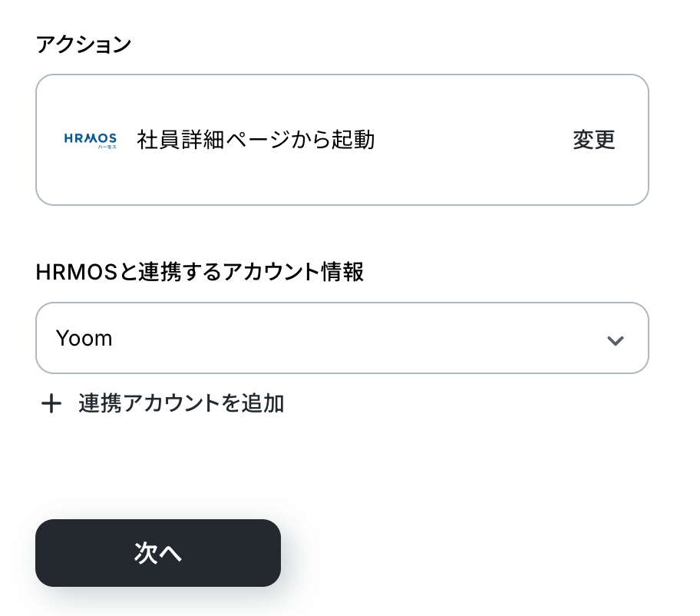Click the 連携アカウントを追加 link
Image resolution: width=700 pixels, height=616 pixels.
point(181,403)
